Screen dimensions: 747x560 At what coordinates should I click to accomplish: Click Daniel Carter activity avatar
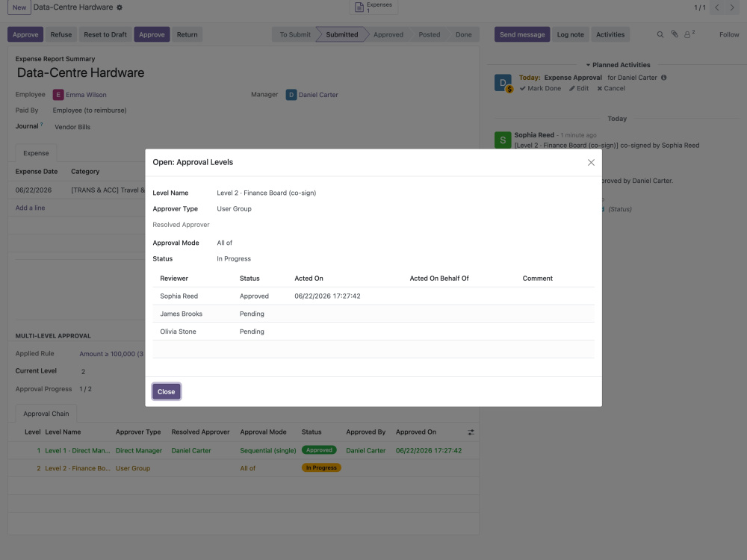[x=503, y=82]
